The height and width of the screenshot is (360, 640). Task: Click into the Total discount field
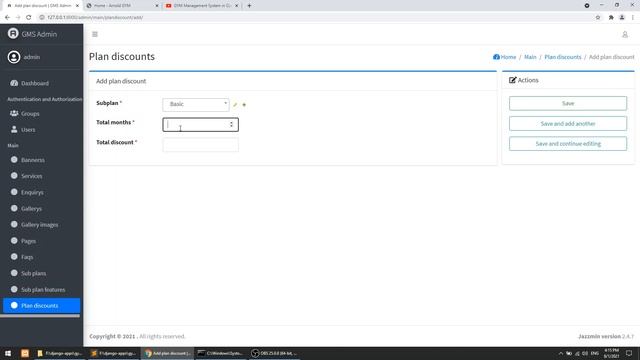[x=200, y=144]
